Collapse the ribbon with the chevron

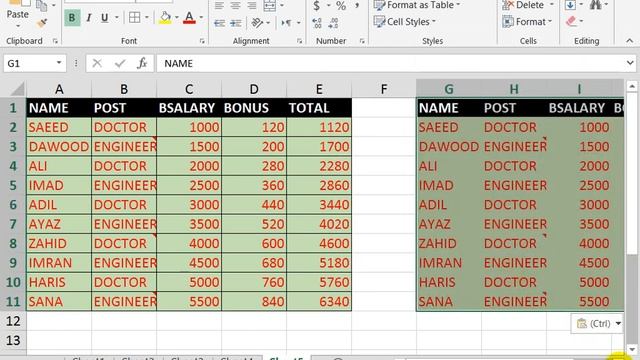pyautogui.click(x=629, y=41)
